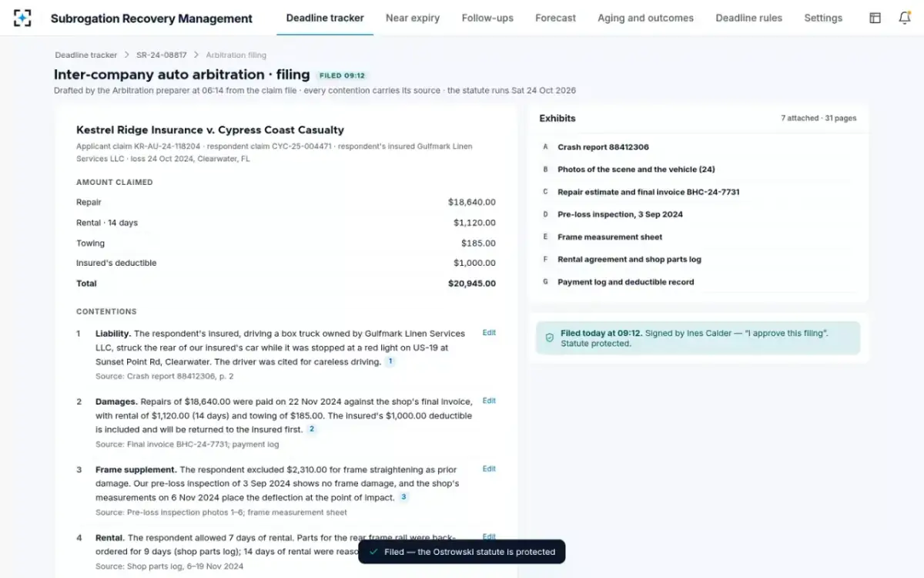Click the '7 attached · 31 pages' label

point(819,119)
